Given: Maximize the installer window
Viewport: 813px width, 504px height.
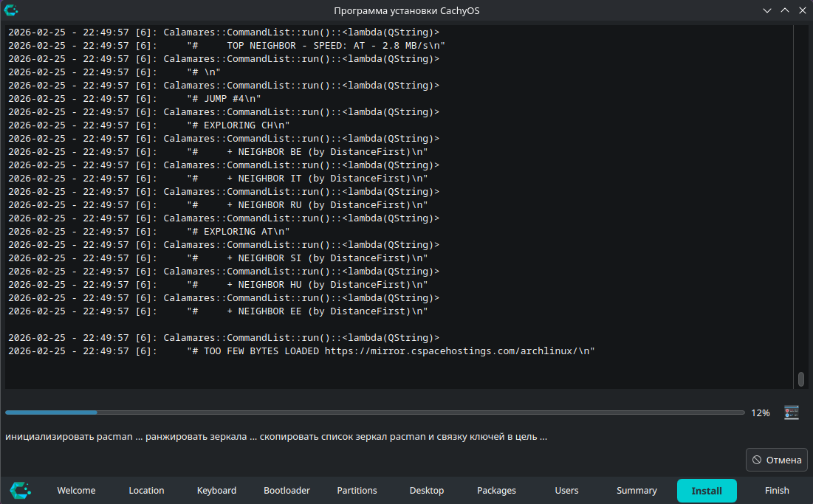Looking at the screenshot, I should click(785, 10).
